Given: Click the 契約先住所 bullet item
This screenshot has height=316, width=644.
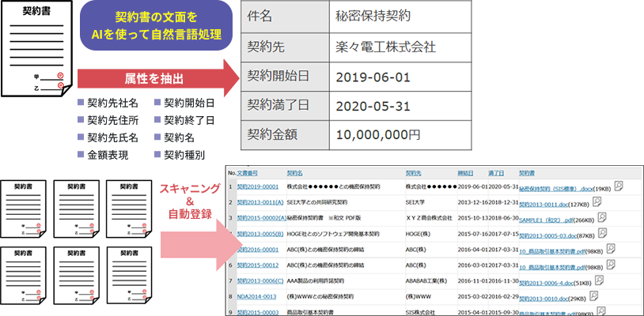Looking at the screenshot, I should pos(108,121).
